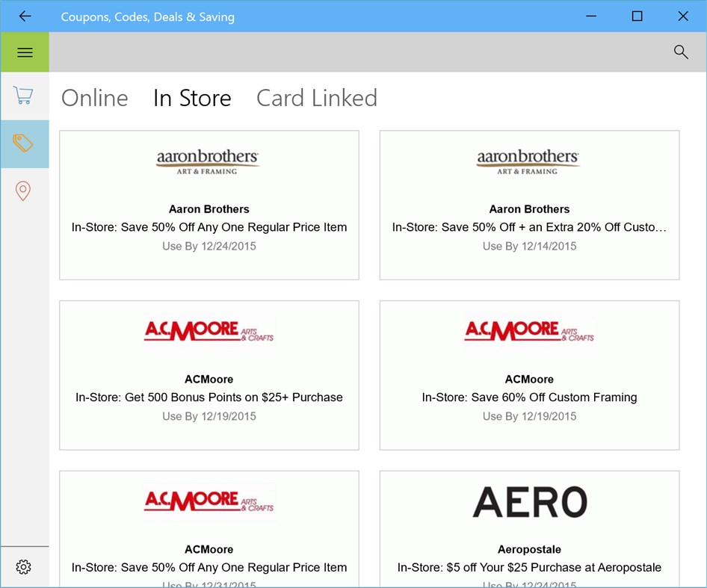Open the search function
The image size is (707, 588).
point(680,52)
